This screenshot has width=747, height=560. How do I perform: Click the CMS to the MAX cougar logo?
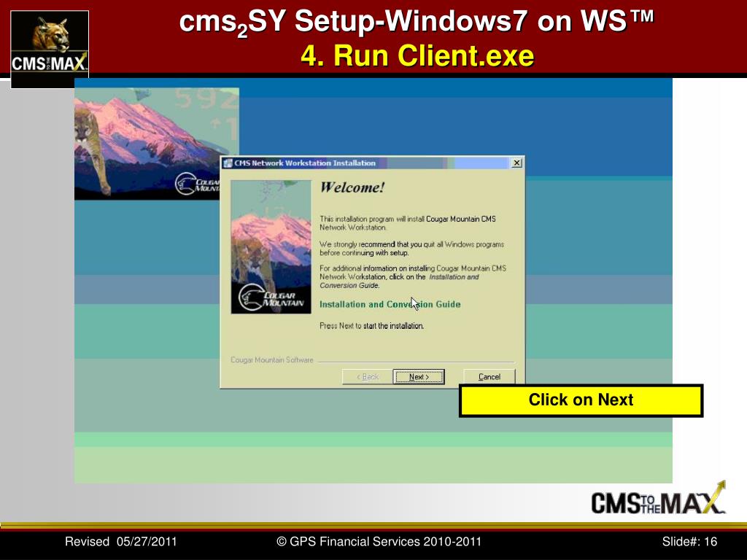coord(50,49)
